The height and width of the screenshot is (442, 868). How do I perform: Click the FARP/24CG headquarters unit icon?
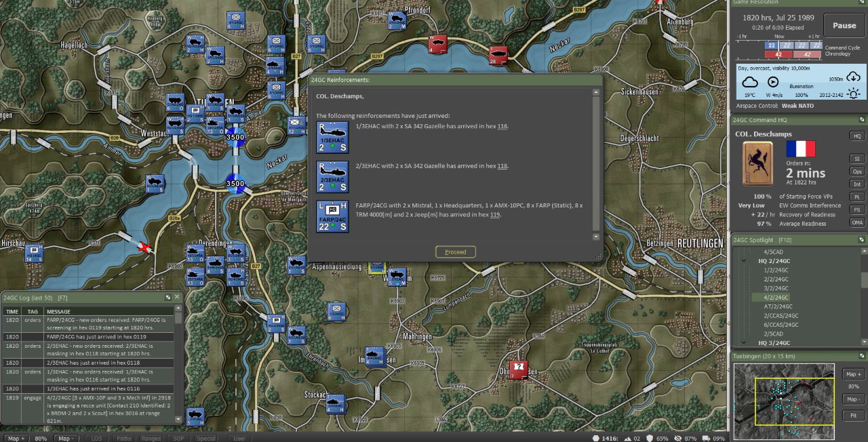point(332,216)
